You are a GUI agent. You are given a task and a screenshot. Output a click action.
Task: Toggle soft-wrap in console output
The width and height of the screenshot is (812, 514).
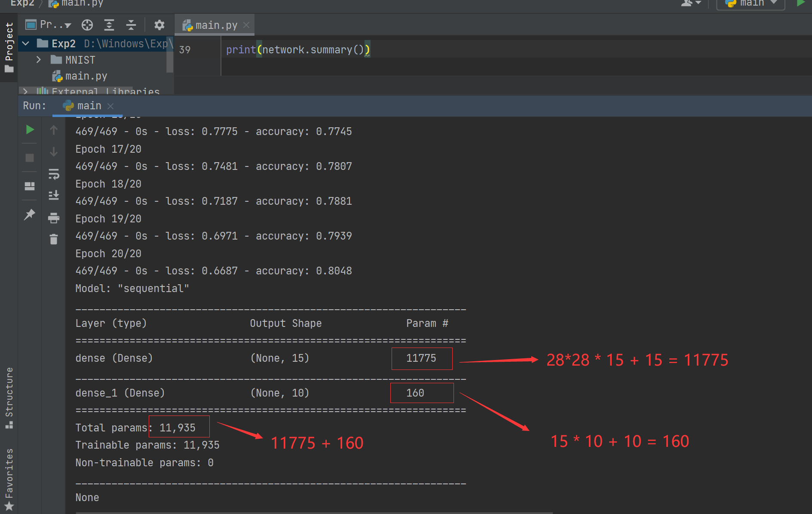54,174
